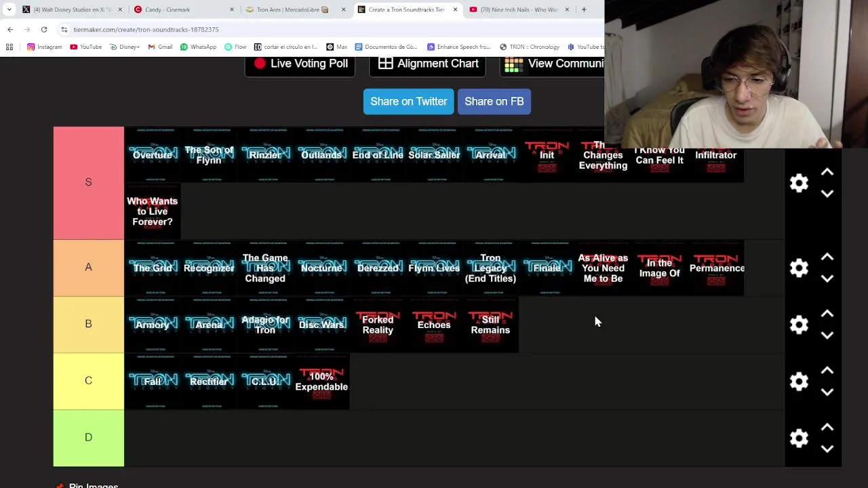Click the orange A tier label
Image resolution: width=868 pixels, height=488 pixels.
88,268
